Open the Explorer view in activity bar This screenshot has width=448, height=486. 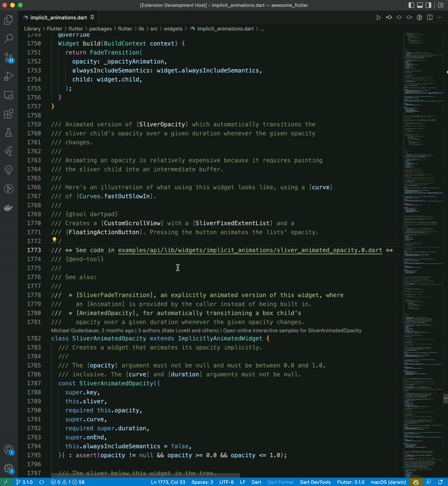(8, 20)
